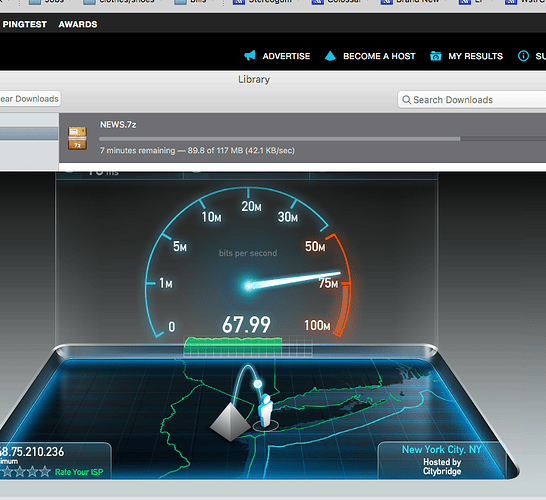
Task: Click the Become a Host triangle icon
Action: (330, 56)
